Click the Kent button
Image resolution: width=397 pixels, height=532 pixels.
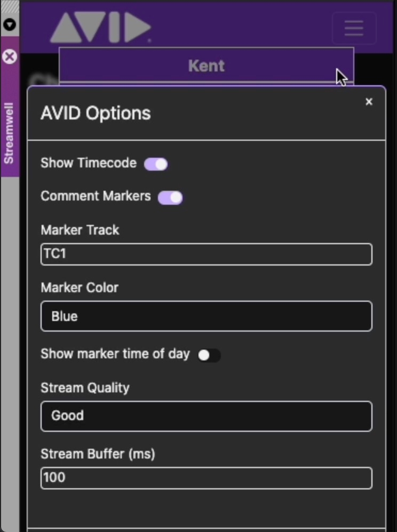[206, 66]
